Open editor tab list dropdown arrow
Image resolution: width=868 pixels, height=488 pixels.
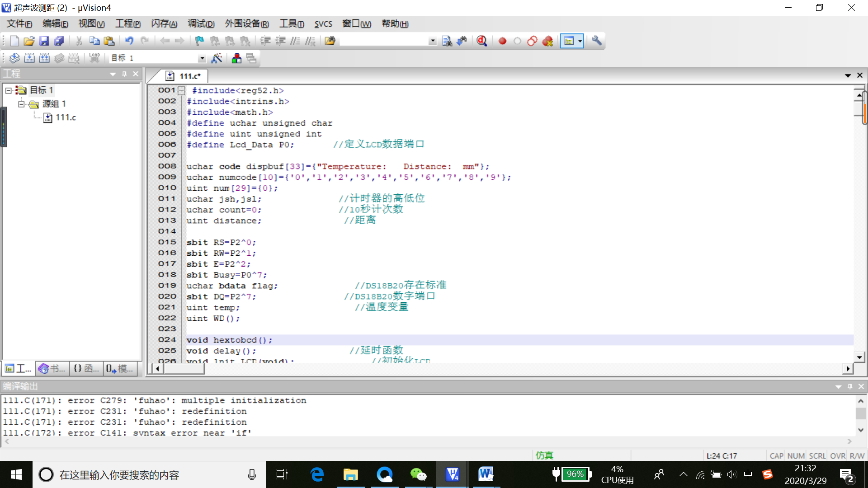(848, 75)
